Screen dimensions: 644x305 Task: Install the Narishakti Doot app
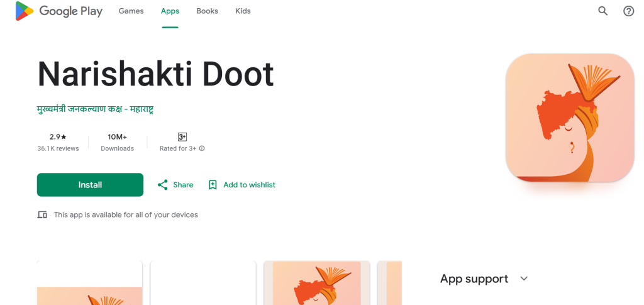(90, 185)
